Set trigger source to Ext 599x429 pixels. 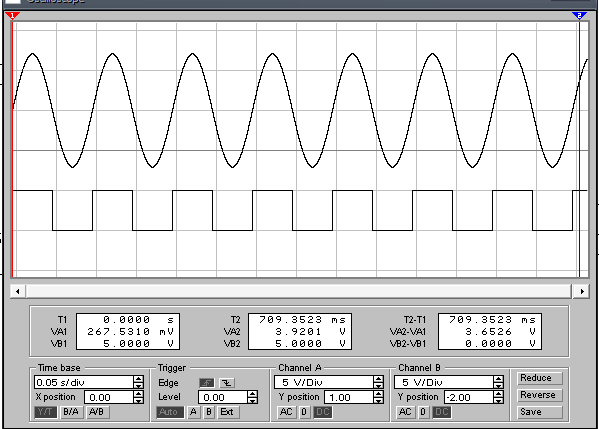pyautogui.click(x=227, y=412)
